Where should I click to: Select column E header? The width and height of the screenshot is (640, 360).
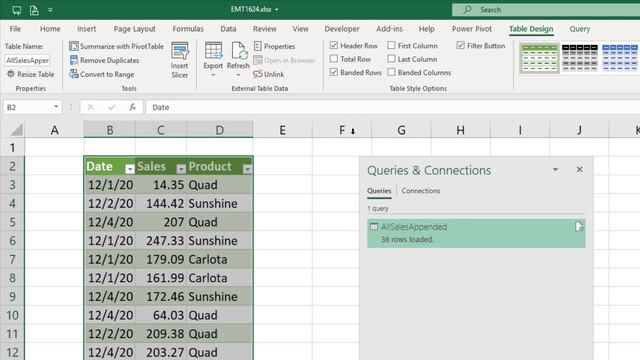tap(282, 130)
